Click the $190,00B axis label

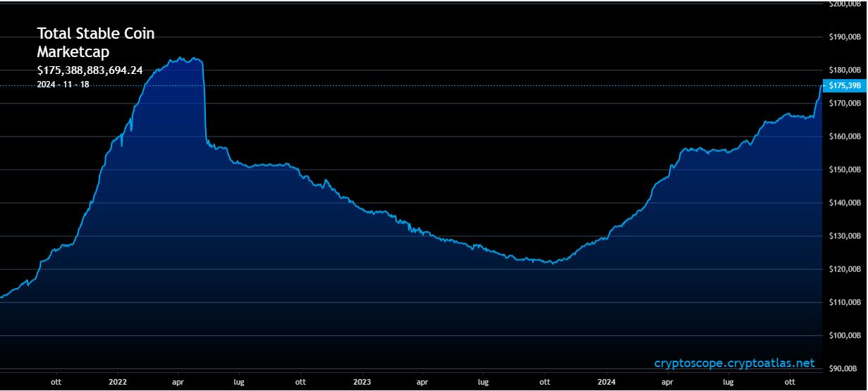coord(845,37)
